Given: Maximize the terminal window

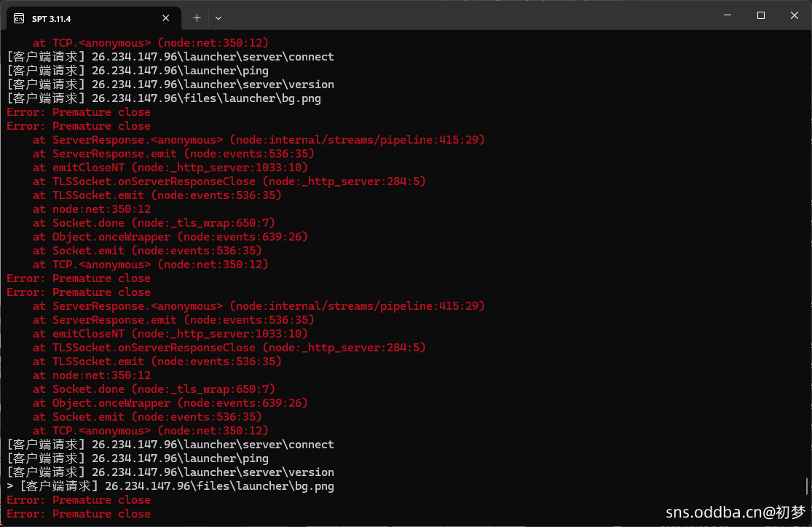Looking at the screenshot, I should (x=760, y=15).
